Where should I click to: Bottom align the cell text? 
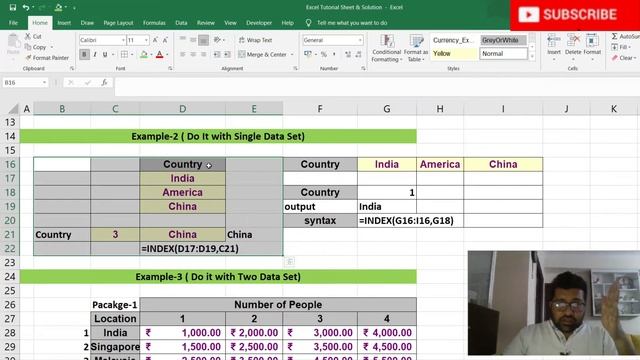[x=203, y=40]
